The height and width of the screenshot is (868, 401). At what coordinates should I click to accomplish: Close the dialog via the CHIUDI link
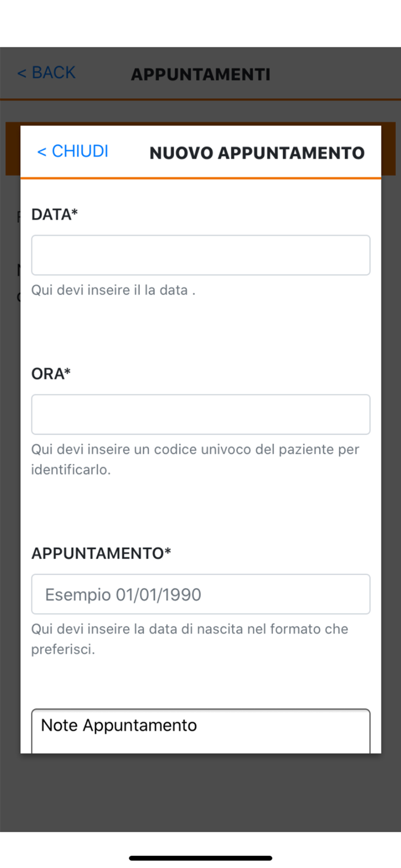click(78, 152)
